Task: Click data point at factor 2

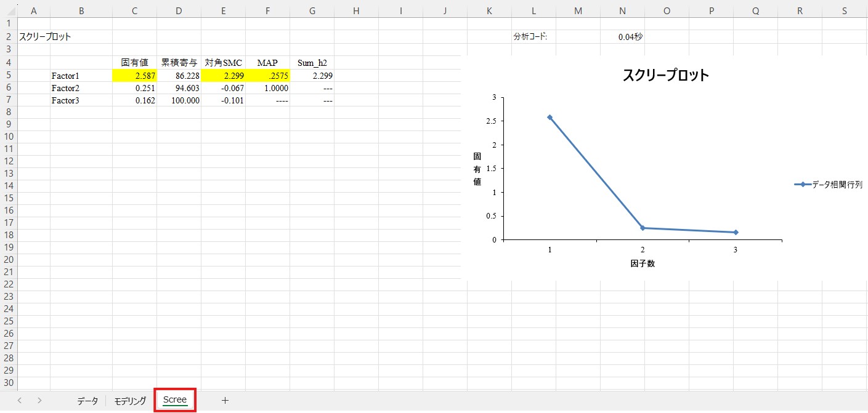Action: click(x=643, y=228)
